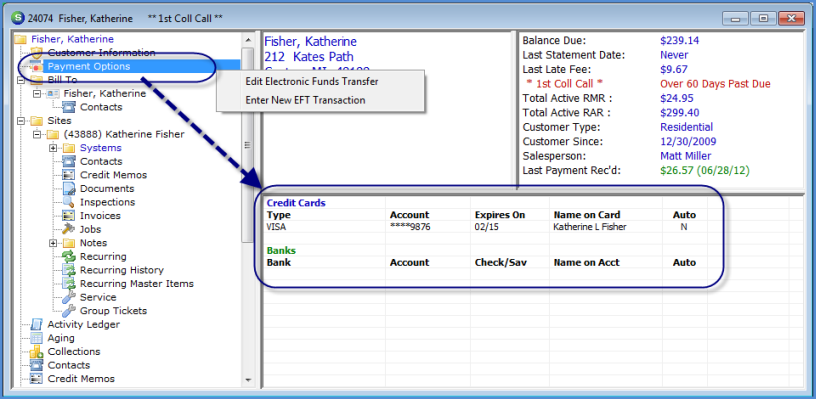Click the Katherine L Fisher name cell

tap(590, 227)
